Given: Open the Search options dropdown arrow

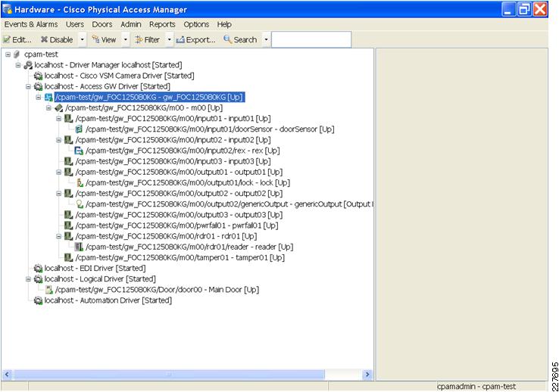Looking at the screenshot, I should 266,39.
